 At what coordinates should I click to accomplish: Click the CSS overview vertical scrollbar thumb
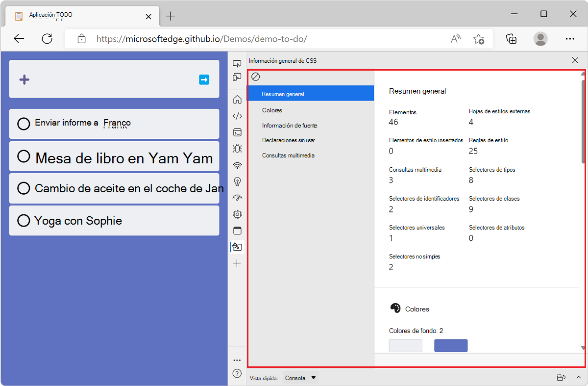[x=583, y=121]
